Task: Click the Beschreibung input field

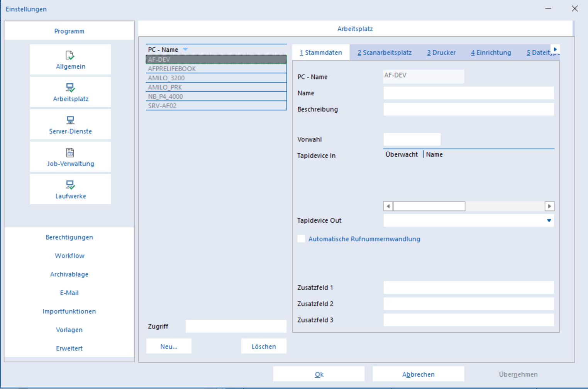Action: tap(469, 109)
